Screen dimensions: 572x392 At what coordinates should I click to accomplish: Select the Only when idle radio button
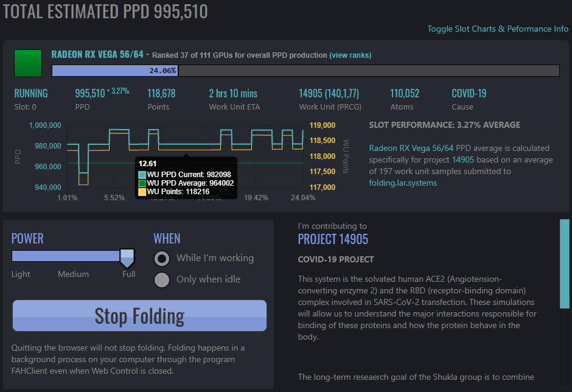pyautogui.click(x=162, y=280)
